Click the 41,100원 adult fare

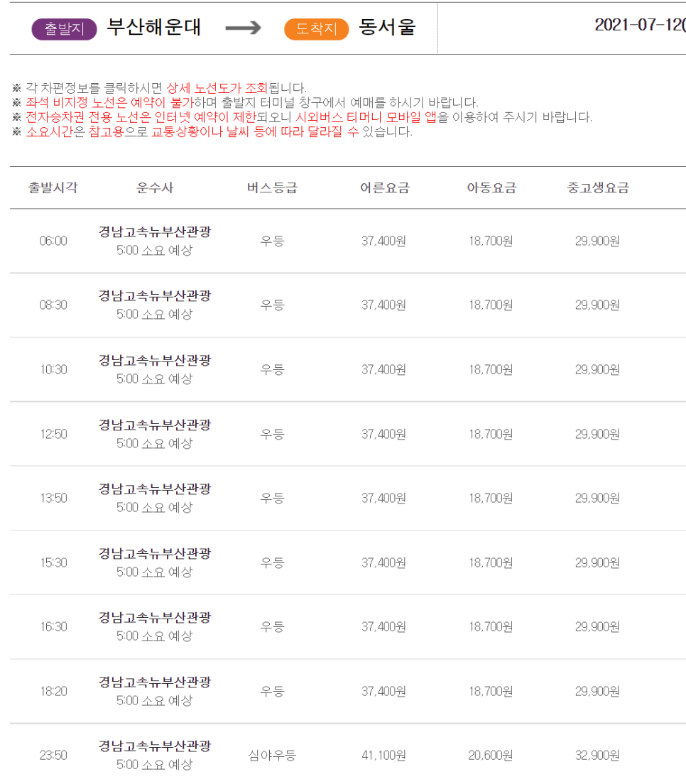(383, 755)
